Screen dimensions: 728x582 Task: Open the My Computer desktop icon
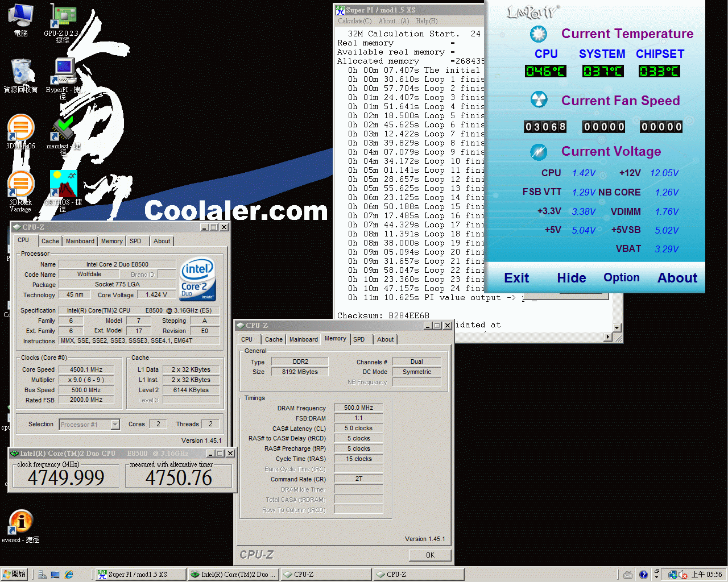pos(21,20)
